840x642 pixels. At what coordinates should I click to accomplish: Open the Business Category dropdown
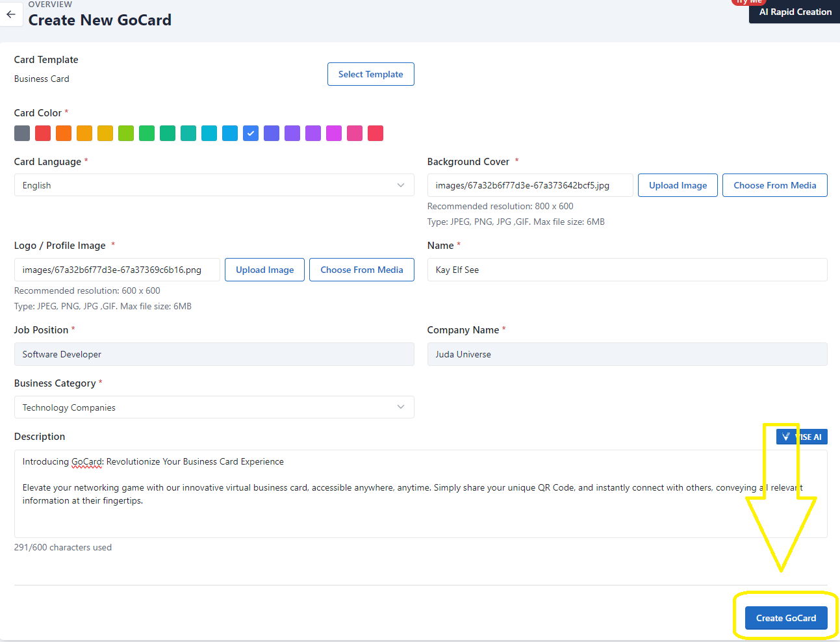pos(214,407)
